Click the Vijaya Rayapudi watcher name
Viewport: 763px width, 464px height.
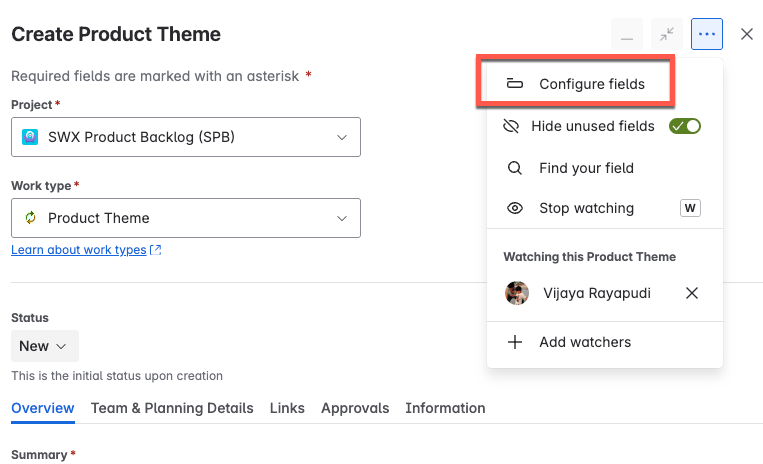(597, 293)
